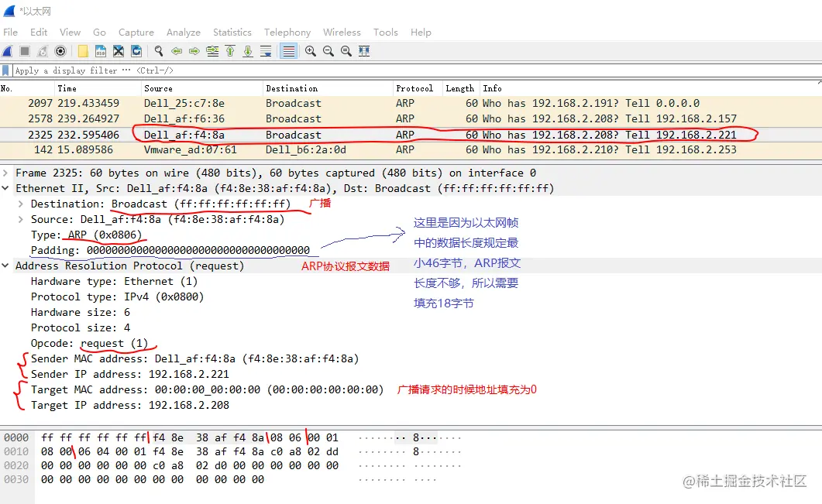This screenshot has height=504, width=822.
Task: Sort by the Length column header
Action: click(x=460, y=88)
